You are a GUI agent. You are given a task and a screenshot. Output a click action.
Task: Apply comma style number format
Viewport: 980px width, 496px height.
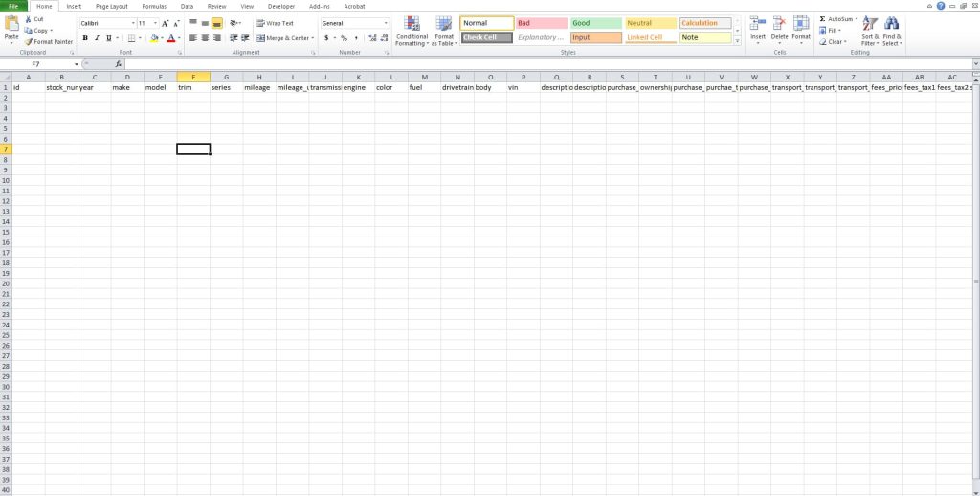click(x=356, y=38)
